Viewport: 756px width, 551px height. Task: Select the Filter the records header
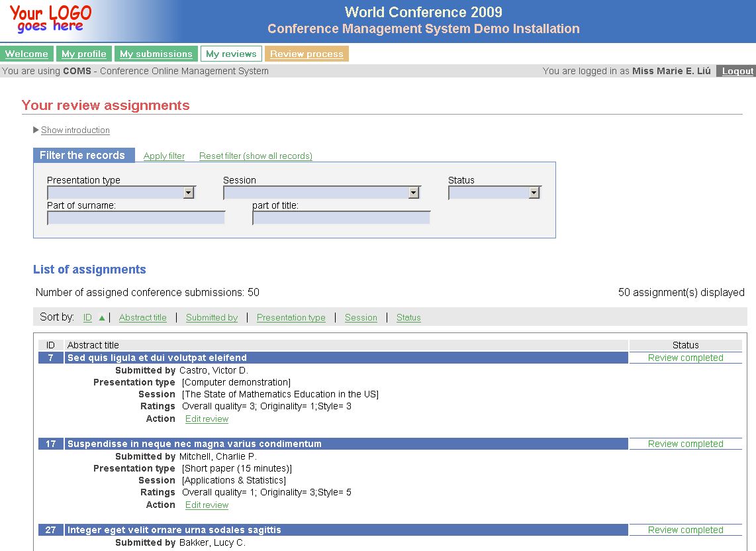pos(84,156)
